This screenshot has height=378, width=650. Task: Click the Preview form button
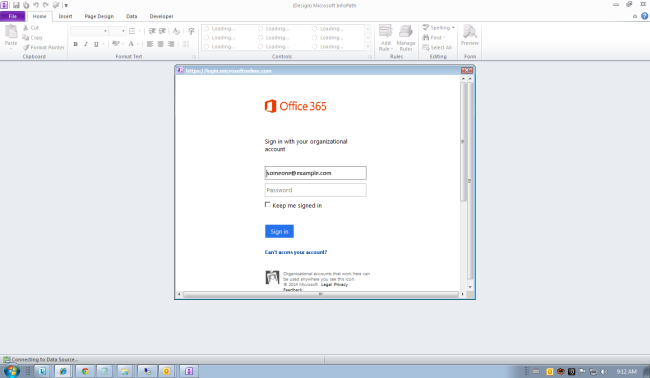click(470, 35)
